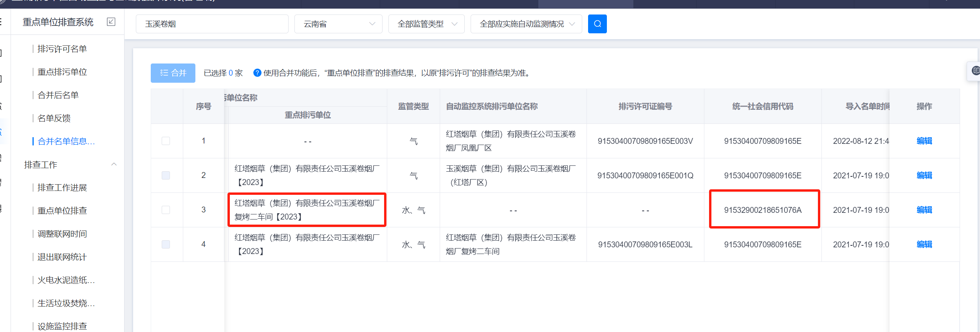The width and height of the screenshot is (980, 332).
Task: Click the 合并 merge button
Action: click(173, 73)
